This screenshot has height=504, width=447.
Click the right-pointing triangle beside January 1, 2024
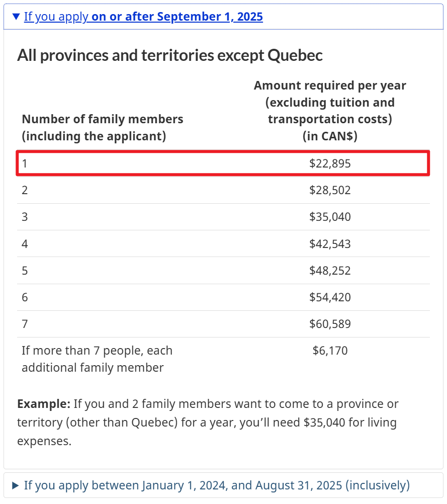pos(16,485)
